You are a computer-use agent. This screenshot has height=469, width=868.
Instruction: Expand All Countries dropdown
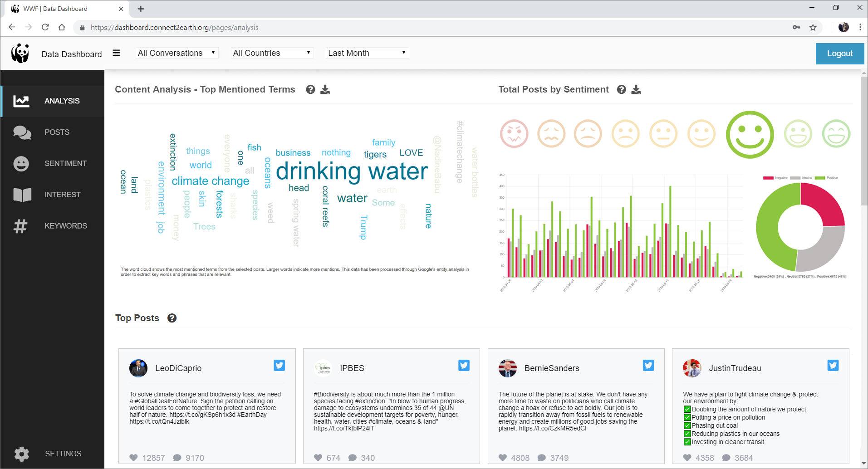(x=272, y=53)
